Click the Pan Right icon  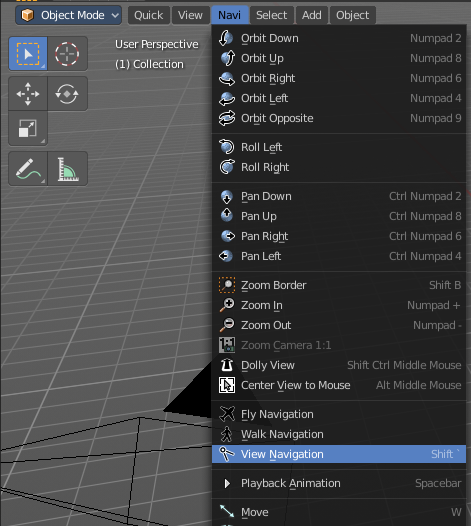point(227,236)
